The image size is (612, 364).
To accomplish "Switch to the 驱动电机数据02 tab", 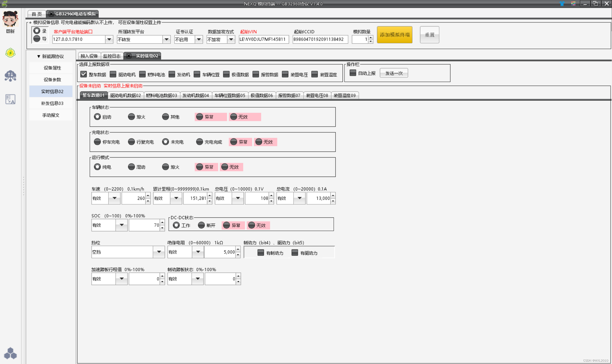I will point(126,95).
